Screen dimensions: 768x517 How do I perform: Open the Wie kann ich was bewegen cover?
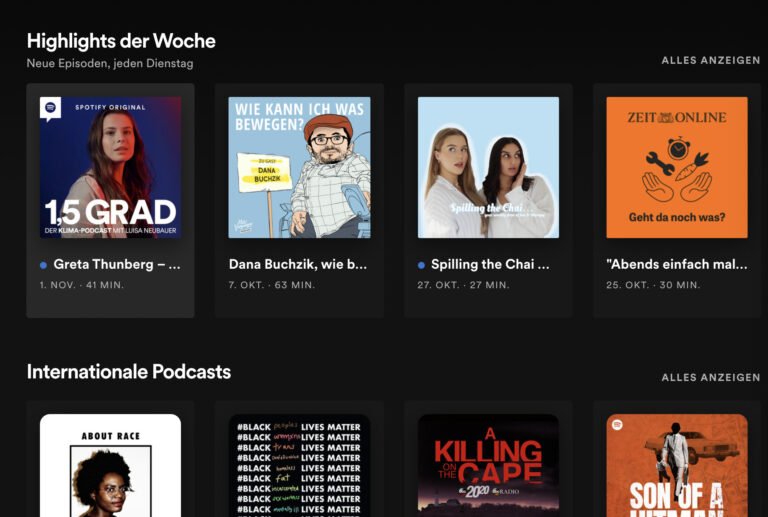click(299, 167)
